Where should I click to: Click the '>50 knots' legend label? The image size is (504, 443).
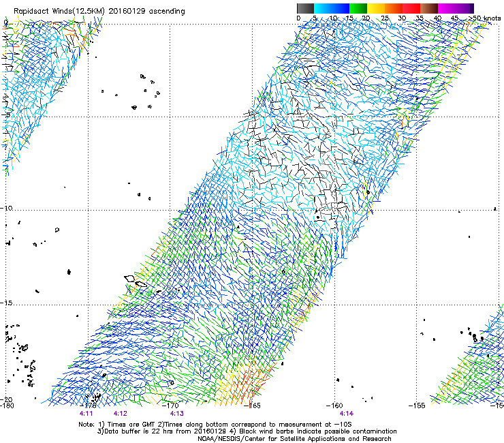click(x=484, y=18)
